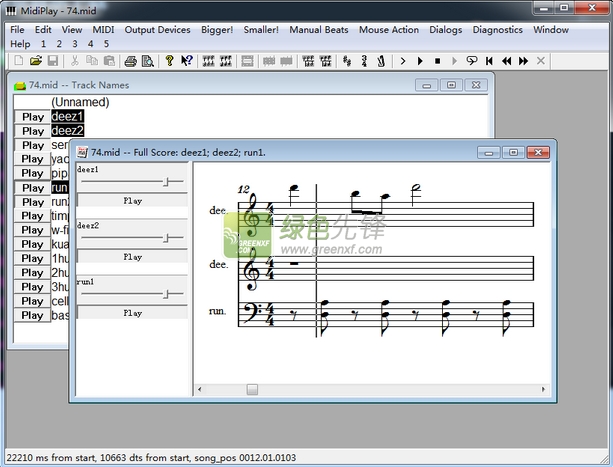This screenshot has height=467, width=613.
Task: Click Play button beside the w-fi track
Action: pos(32,230)
